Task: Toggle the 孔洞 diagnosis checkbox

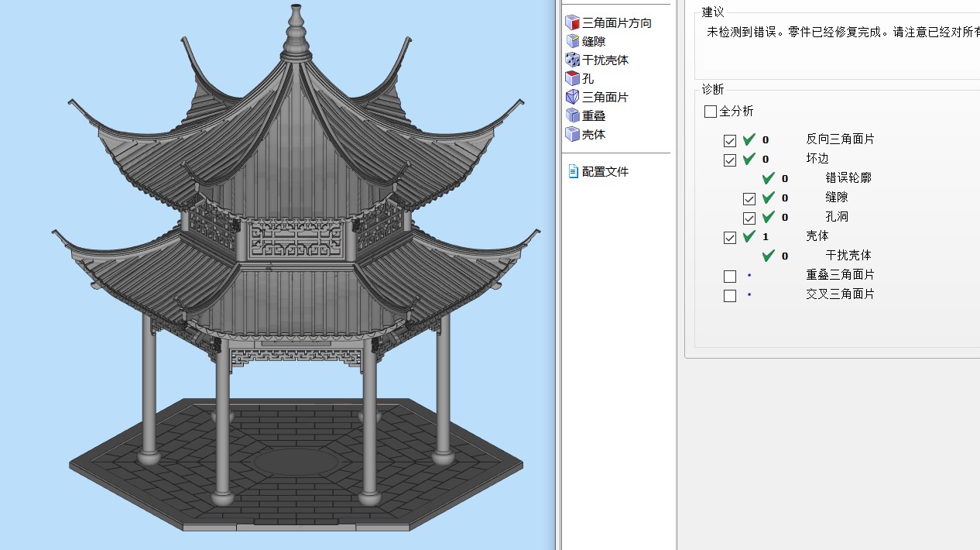Action: (749, 218)
